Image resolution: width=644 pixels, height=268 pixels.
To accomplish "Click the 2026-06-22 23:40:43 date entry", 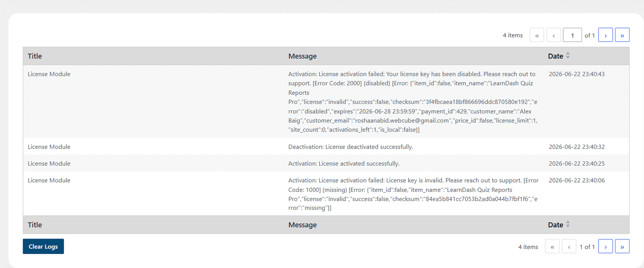I will coord(577,74).
